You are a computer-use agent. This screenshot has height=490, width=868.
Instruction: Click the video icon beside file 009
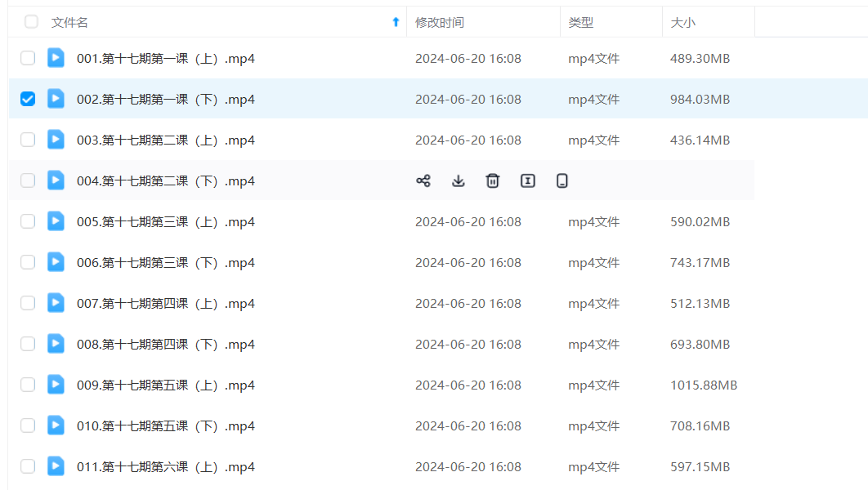point(56,385)
